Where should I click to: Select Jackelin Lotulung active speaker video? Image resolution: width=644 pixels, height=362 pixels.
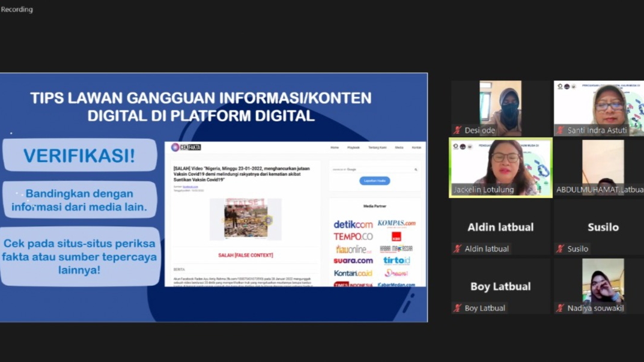(500, 167)
